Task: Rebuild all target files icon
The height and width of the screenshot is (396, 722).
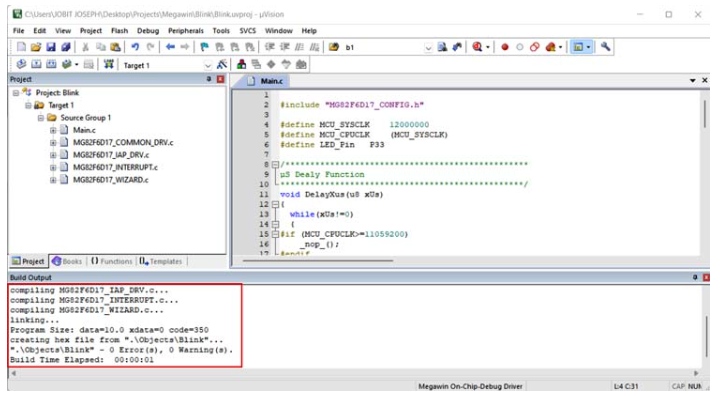Action: pos(51,64)
